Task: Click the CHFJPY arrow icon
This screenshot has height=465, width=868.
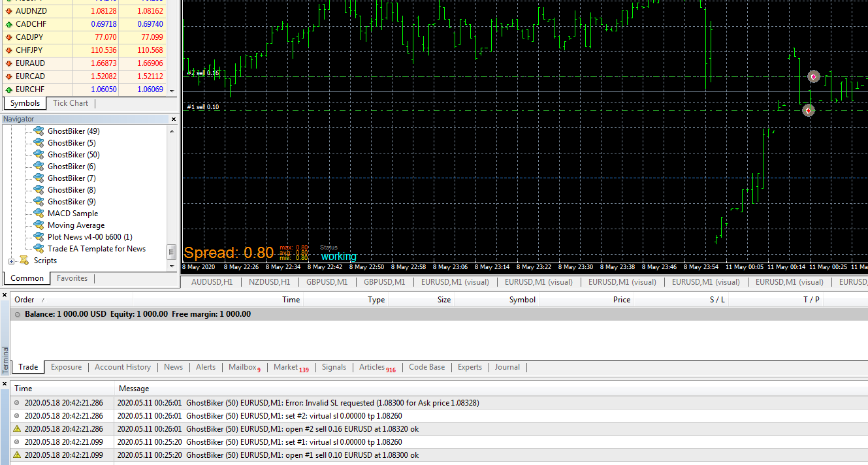Action: (8, 50)
